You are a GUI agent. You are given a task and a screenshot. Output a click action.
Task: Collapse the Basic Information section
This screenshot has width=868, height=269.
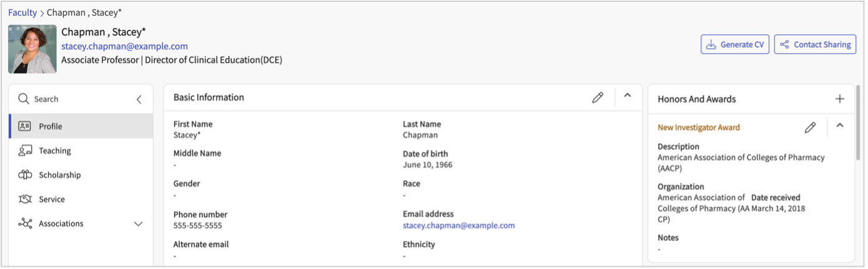coord(628,96)
